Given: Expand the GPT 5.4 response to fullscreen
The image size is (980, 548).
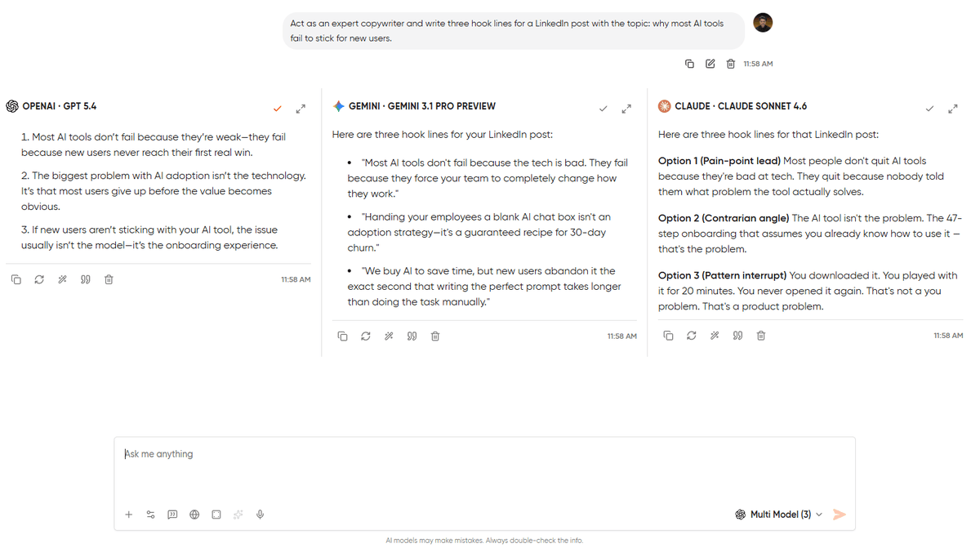Looking at the screenshot, I should [301, 107].
